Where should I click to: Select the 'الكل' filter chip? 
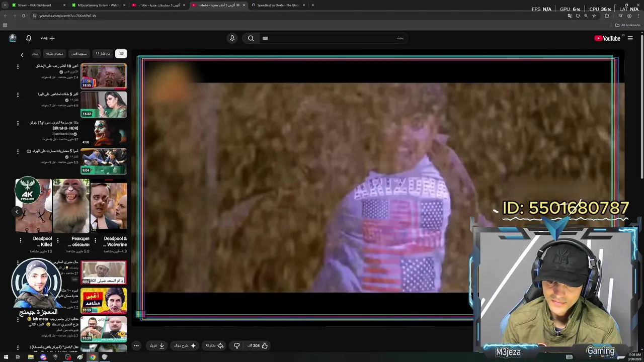121,53
